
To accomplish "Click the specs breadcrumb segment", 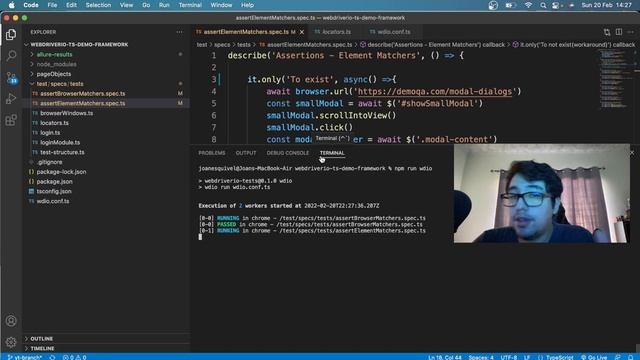I will [x=222, y=44].
